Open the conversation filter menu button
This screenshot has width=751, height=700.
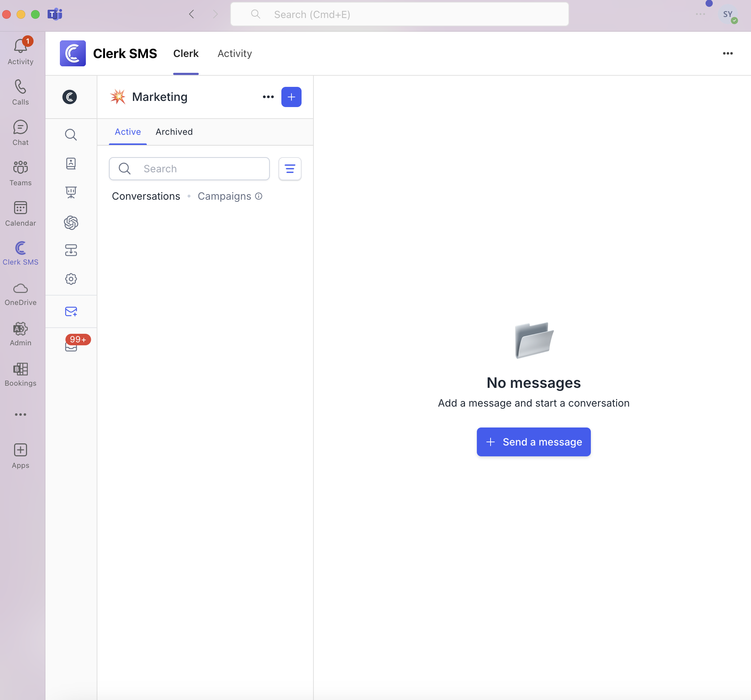[x=290, y=169]
